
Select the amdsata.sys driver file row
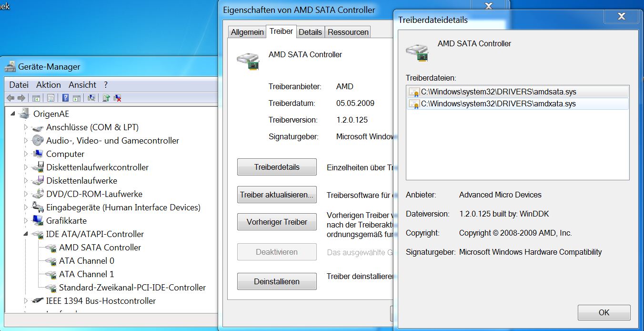click(518, 92)
